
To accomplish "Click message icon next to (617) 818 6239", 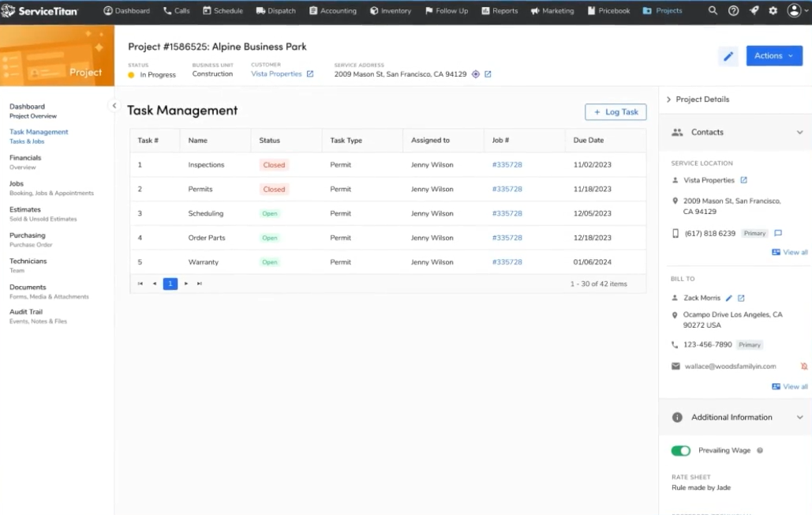I will click(778, 233).
